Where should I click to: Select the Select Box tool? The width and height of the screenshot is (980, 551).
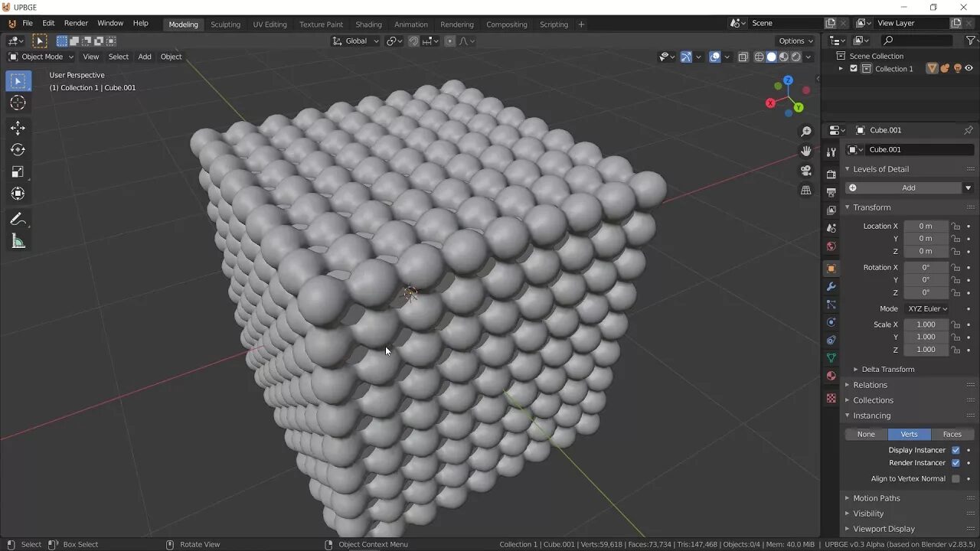18,81
